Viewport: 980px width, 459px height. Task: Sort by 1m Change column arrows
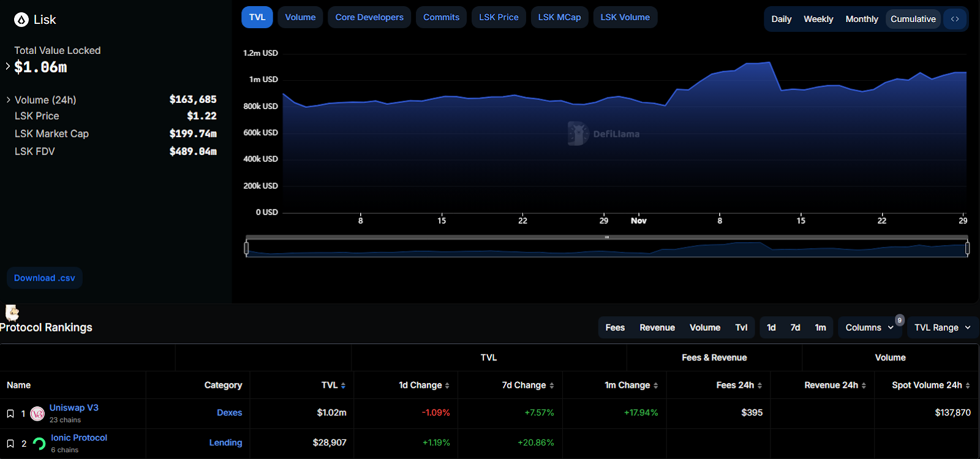point(655,385)
